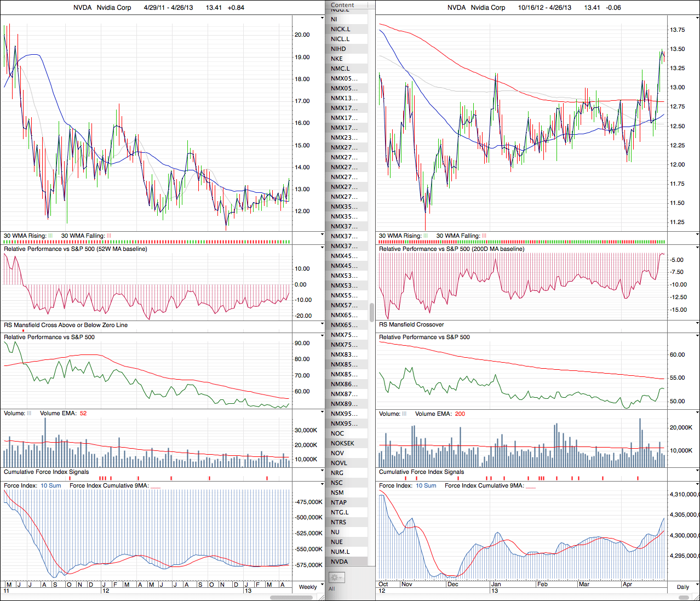
Task: Select NTRS ticker in the list
Action: point(338,522)
